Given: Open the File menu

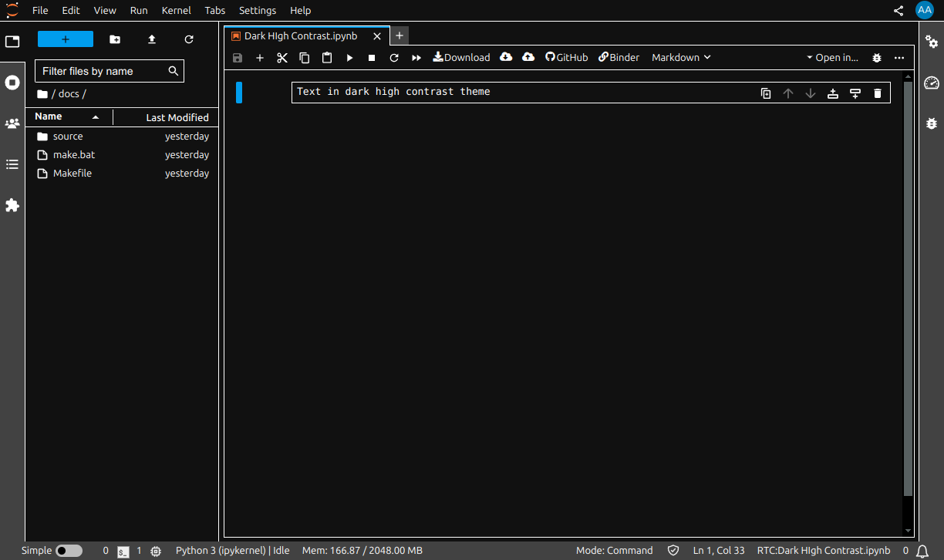Looking at the screenshot, I should click(x=40, y=10).
